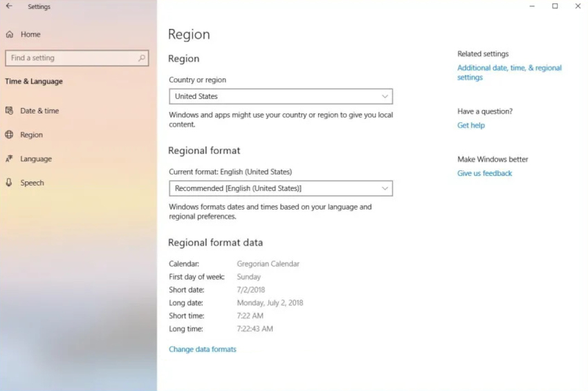Minimize the Settings window
This screenshot has width=588, height=391.
[x=532, y=6]
